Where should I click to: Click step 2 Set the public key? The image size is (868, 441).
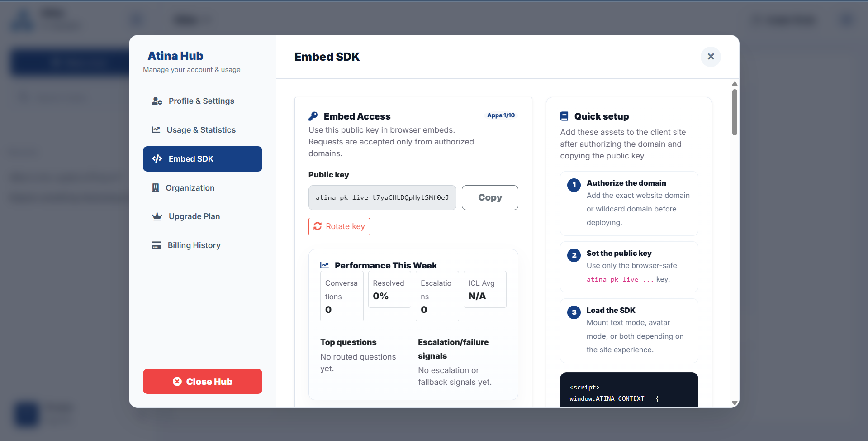tap(629, 267)
